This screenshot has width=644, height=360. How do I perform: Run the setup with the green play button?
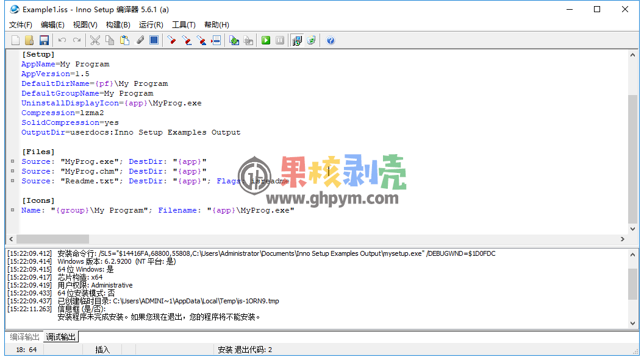[266, 40]
